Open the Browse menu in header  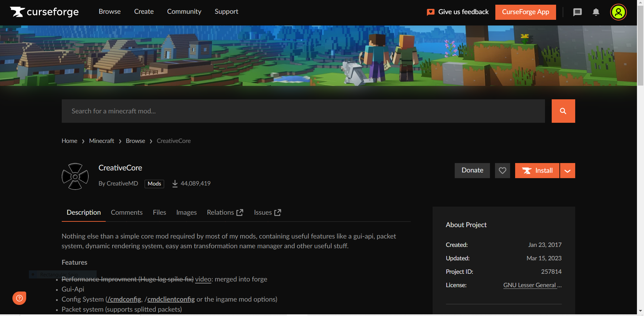[x=109, y=11]
